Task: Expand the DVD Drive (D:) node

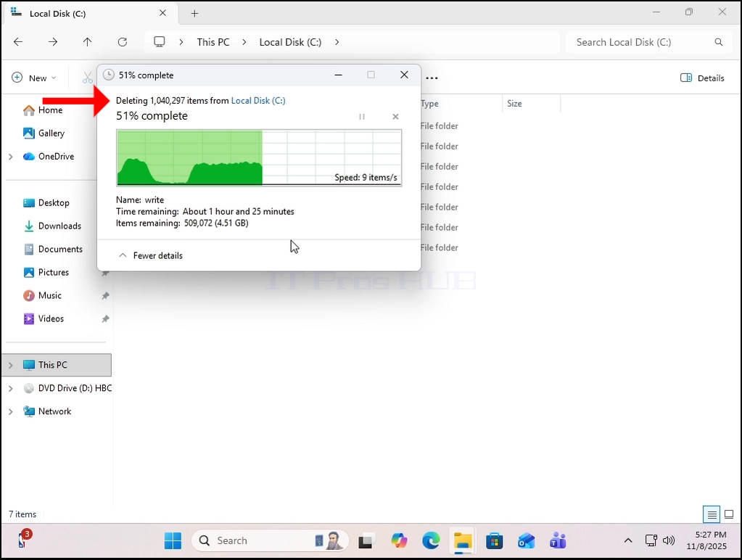Action: click(x=10, y=388)
